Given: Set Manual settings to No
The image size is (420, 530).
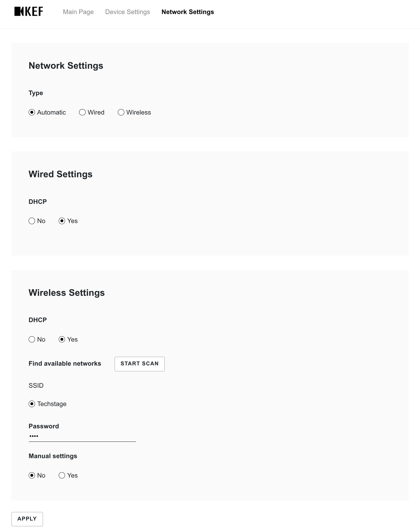Looking at the screenshot, I should coord(32,476).
